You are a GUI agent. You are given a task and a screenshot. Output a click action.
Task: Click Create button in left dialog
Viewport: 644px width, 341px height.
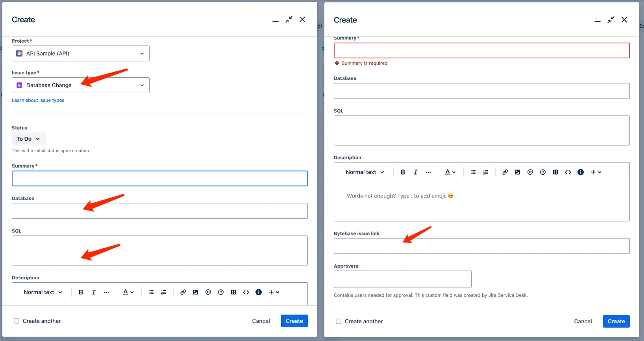click(x=294, y=321)
